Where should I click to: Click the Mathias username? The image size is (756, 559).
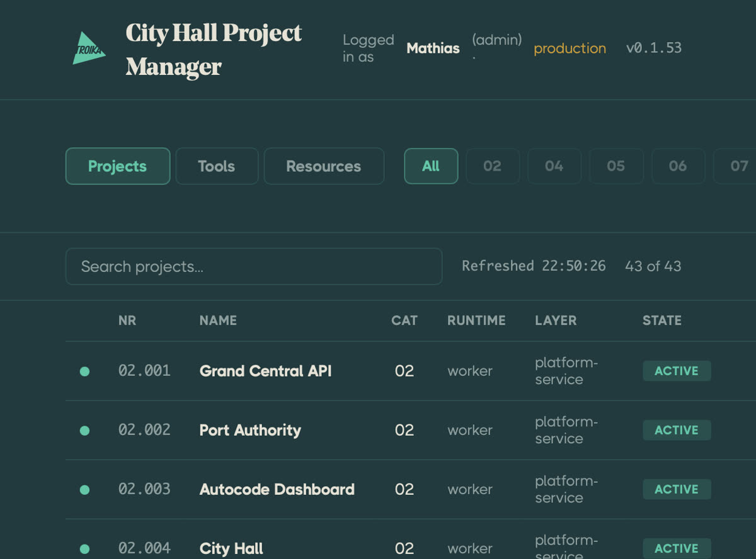pyautogui.click(x=433, y=48)
